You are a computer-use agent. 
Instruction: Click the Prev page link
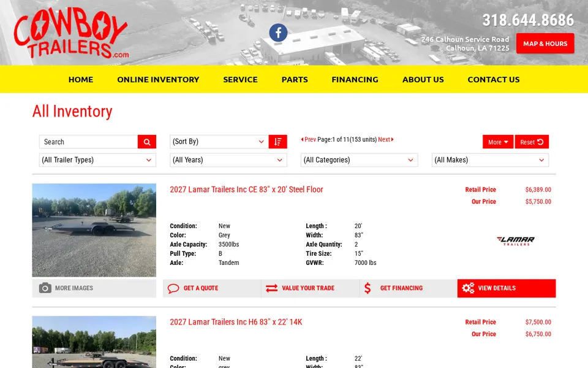(309, 139)
